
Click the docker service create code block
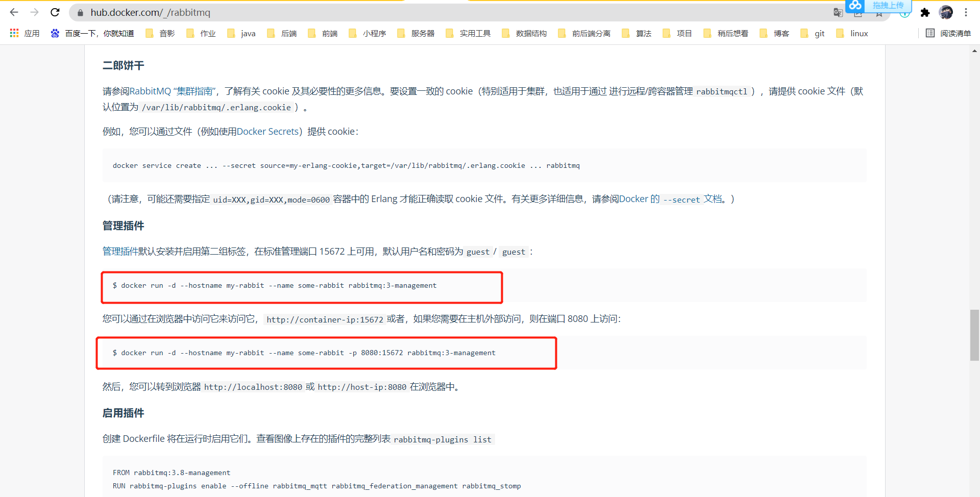[x=484, y=165]
